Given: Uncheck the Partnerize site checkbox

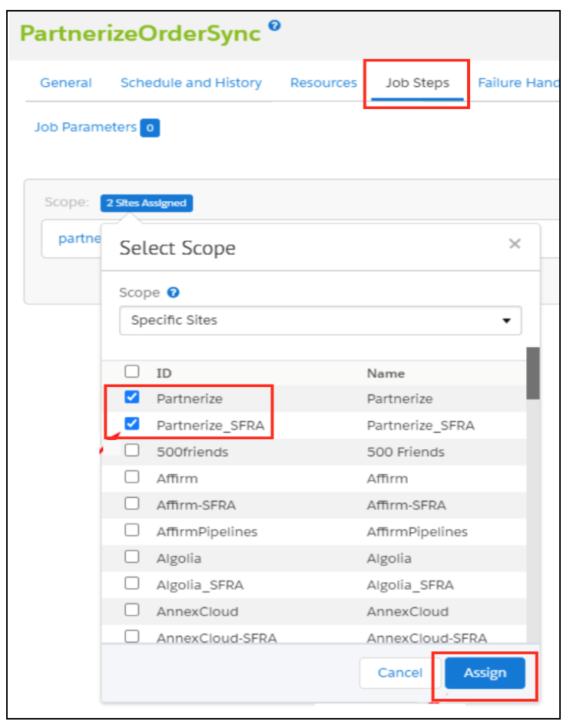Looking at the screenshot, I should point(132,397).
